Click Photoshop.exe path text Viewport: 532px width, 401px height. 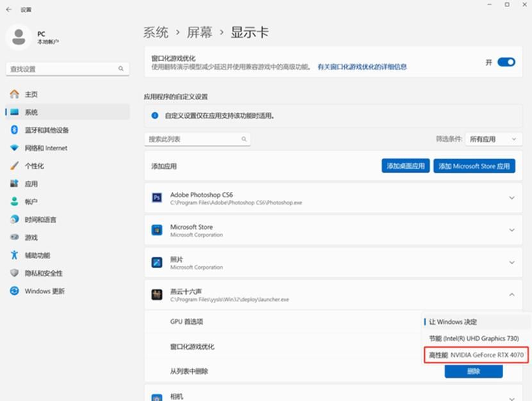[x=236, y=203]
